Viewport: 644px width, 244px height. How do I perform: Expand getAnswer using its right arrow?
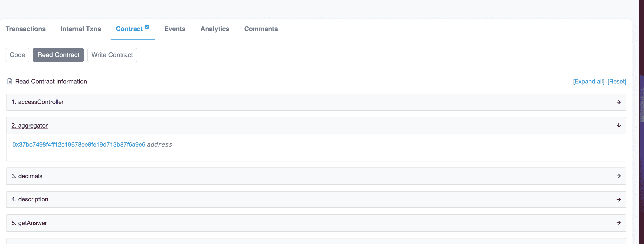[x=618, y=223]
